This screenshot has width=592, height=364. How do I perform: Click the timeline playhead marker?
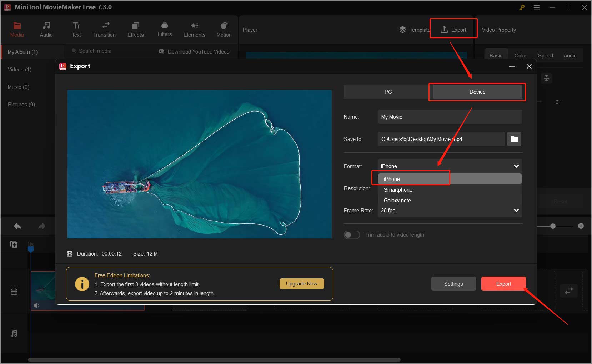coord(31,249)
